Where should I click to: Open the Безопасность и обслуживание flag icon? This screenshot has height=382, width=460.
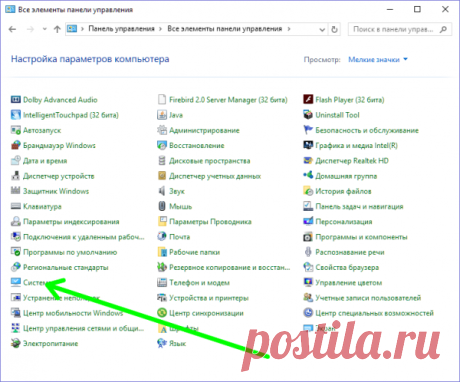308,130
